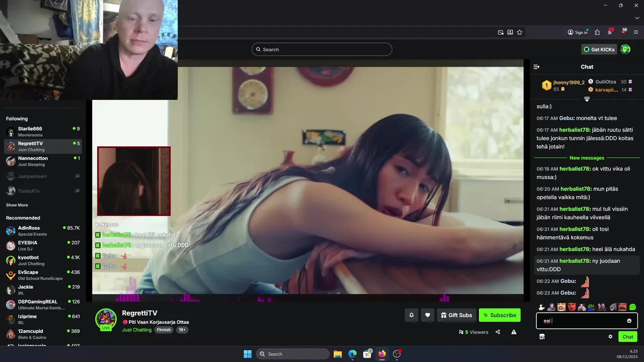Click New messages divider in chat
644x362 pixels.
587,158
